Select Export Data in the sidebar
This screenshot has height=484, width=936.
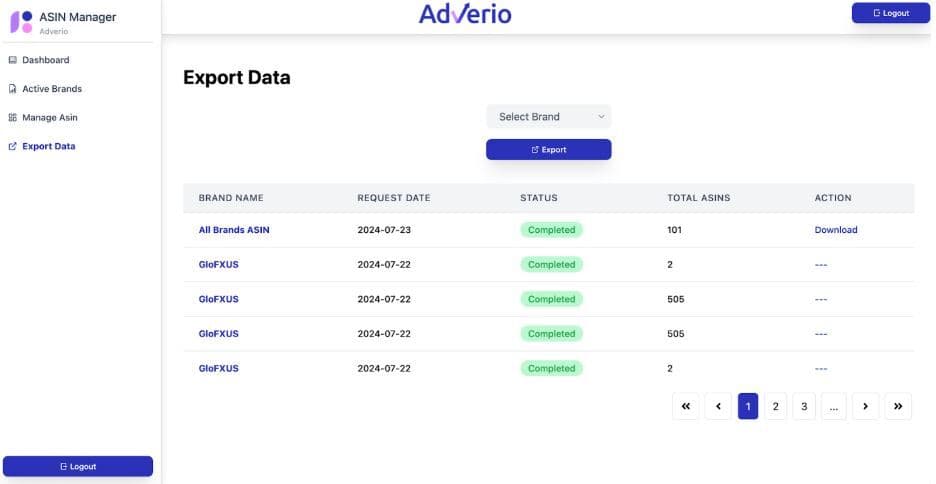[48, 146]
